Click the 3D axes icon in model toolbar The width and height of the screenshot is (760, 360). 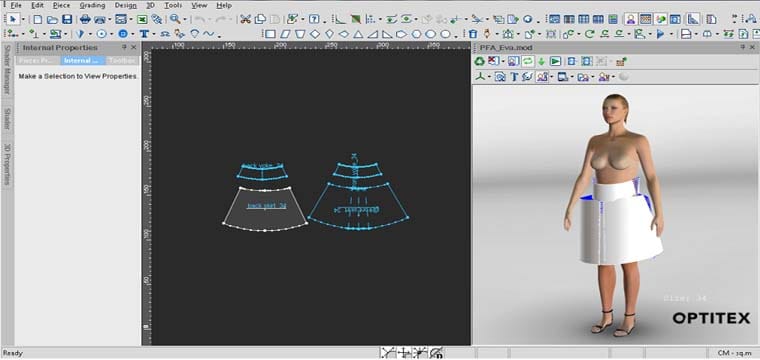coord(480,77)
